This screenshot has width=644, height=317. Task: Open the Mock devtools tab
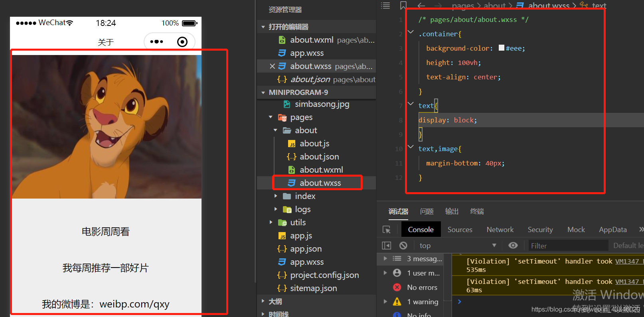point(576,229)
